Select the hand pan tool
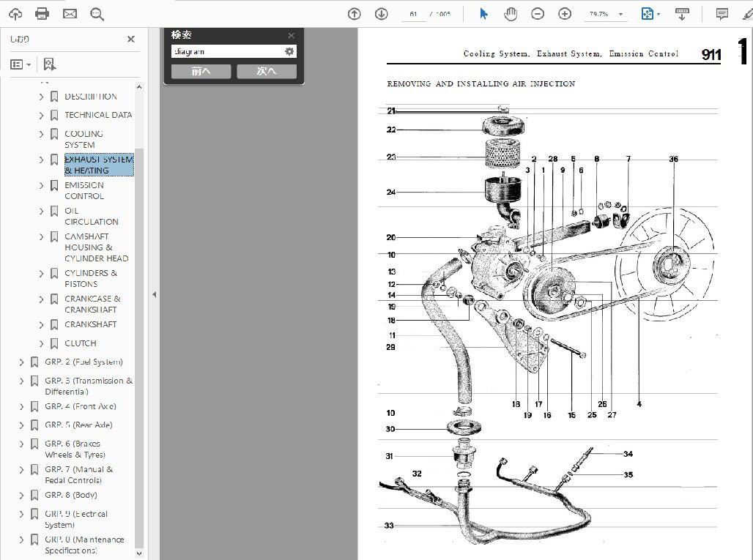The image size is (753, 560). click(x=511, y=14)
